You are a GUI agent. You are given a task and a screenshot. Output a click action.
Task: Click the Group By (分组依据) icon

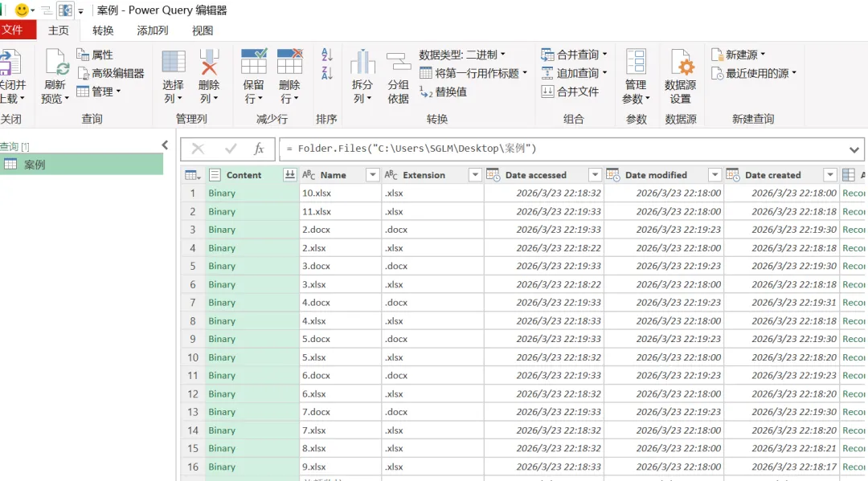click(398, 62)
